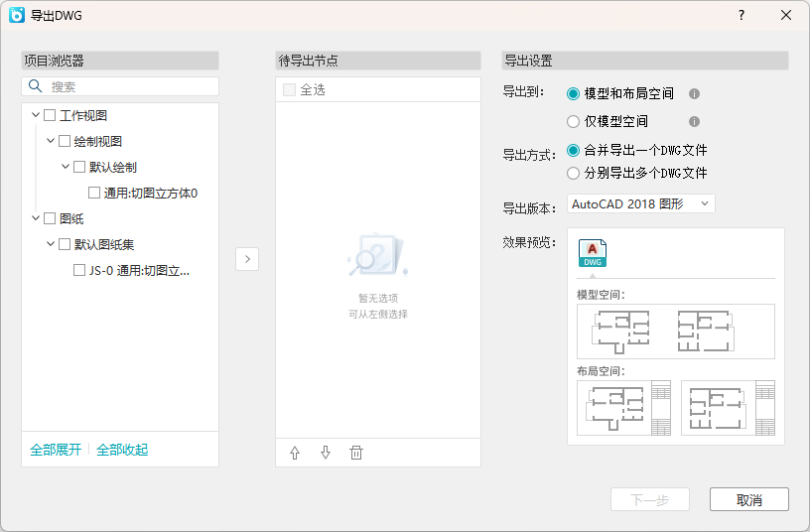Tick the 通用:切图立方体0 checkbox
Image resolution: width=810 pixels, height=532 pixels.
94,194
